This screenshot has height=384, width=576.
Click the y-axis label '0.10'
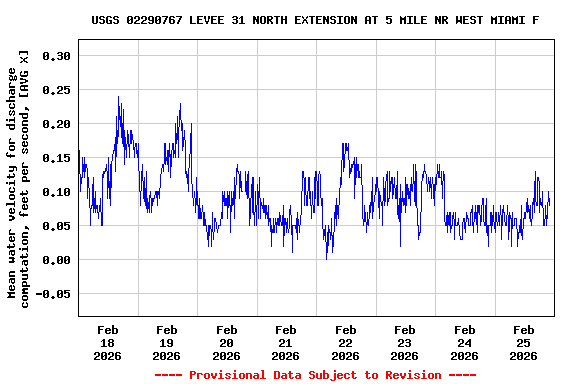click(56, 192)
